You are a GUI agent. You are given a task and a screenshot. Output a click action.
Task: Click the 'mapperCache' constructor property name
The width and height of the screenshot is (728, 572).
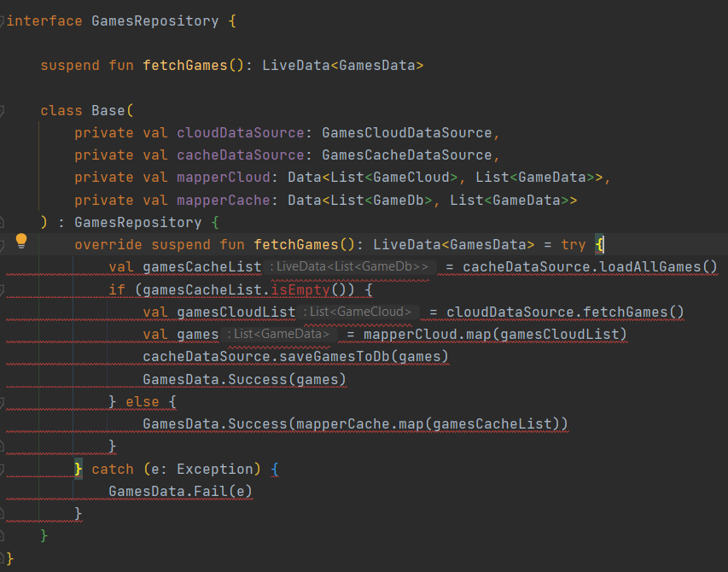coord(224,200)
